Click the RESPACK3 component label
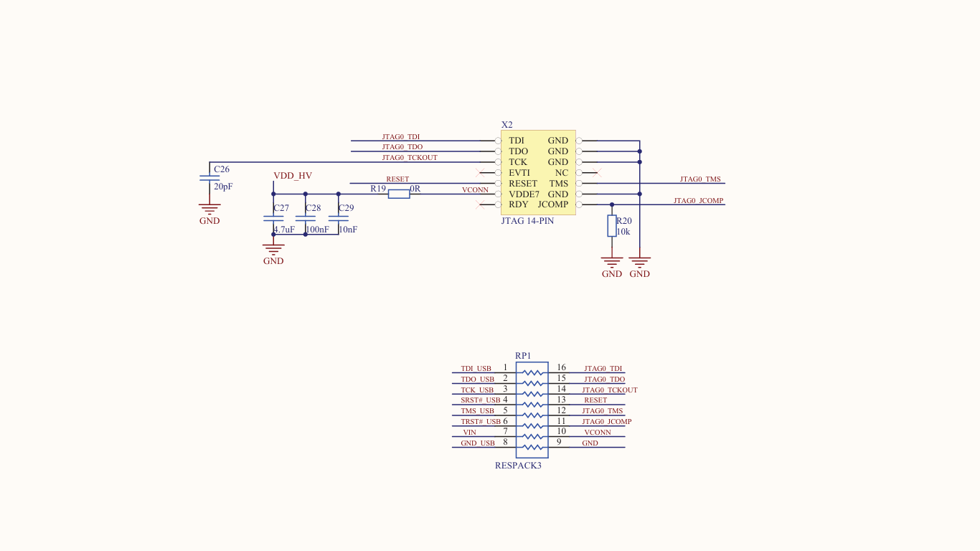The height and width of the screenshot is (551, 980). point(518,466)
